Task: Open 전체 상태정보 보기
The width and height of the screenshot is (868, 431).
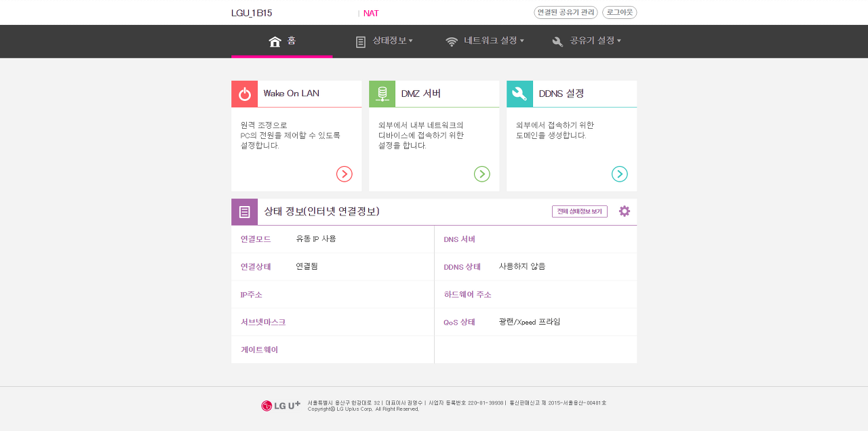Action: tap(580, 211)
